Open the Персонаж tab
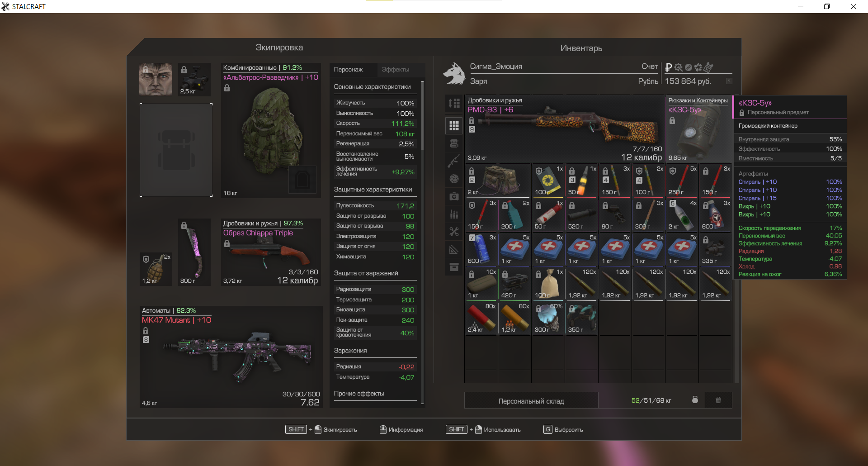 point(353,69)
